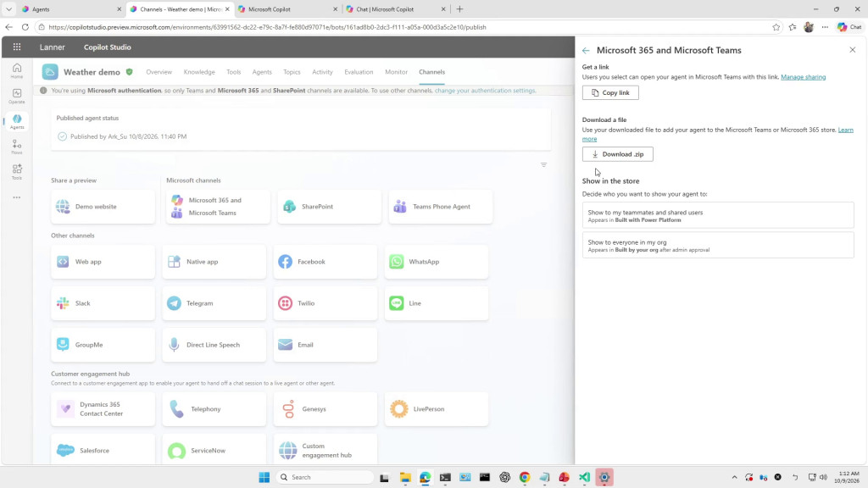Open the Teams Phone Agent channel
The image size is (868, 488).
[441, 207]
